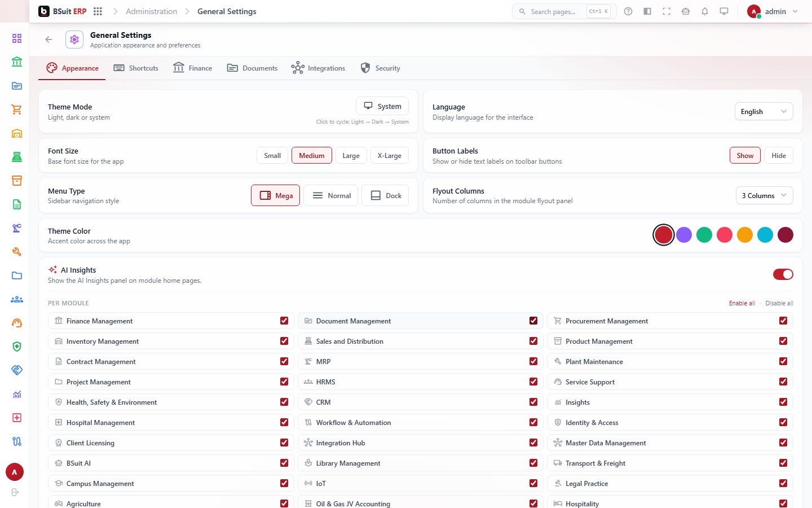Open the safety shield icon in sidebar

coord(17,347)
